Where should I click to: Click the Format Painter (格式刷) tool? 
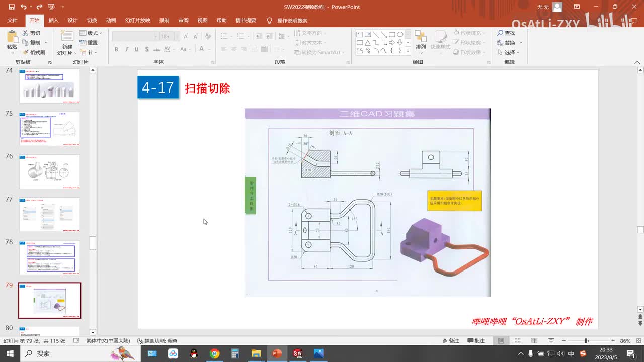(x=34, y=52)
